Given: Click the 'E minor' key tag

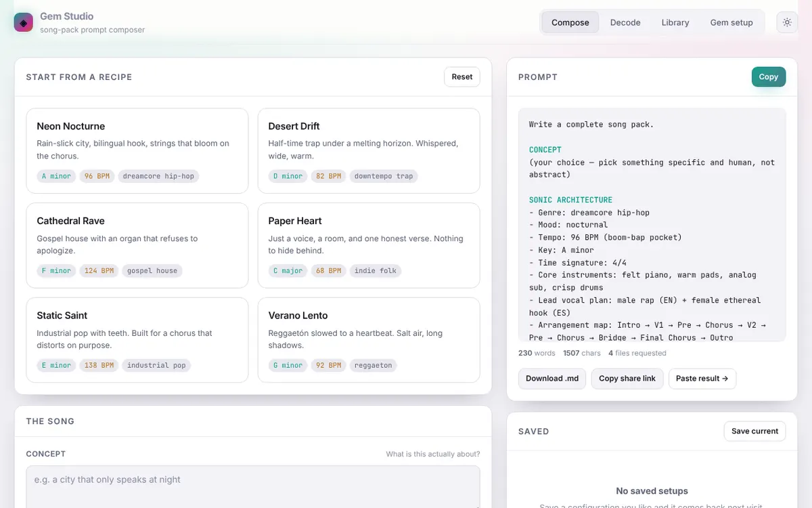Looking at the screenshot, I should [56, 365].
